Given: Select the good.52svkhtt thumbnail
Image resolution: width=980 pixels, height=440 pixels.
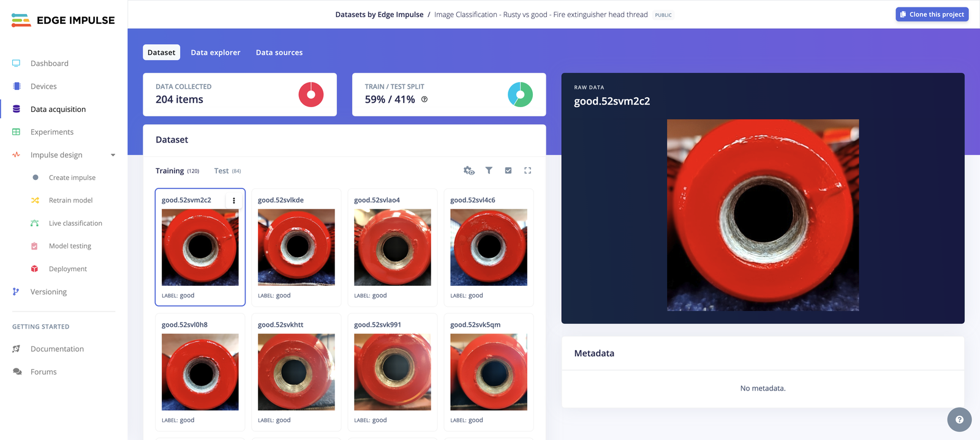Looking at the screenshot, I should pyautogui.click(x=296, y=372).
